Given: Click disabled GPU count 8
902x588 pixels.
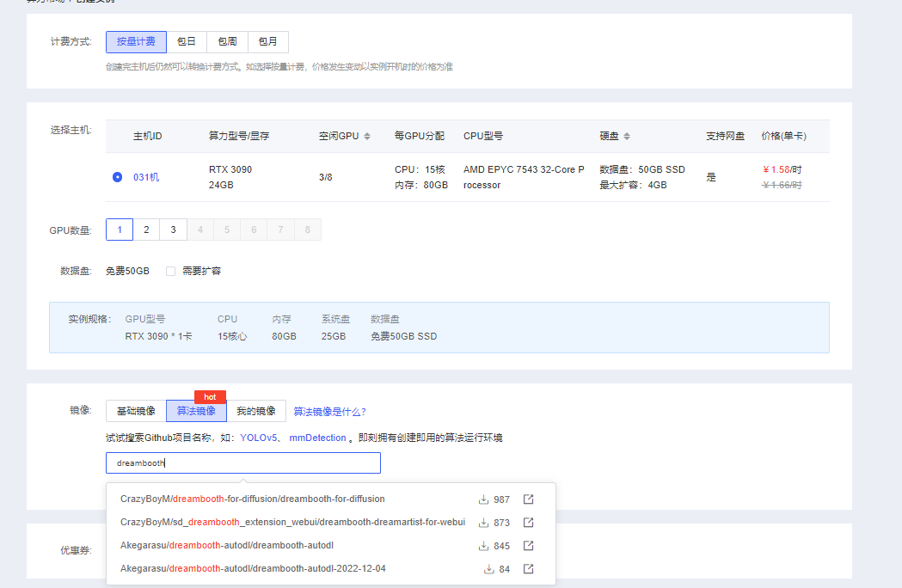Looking at the screenshot, I should tap(308, 230).
